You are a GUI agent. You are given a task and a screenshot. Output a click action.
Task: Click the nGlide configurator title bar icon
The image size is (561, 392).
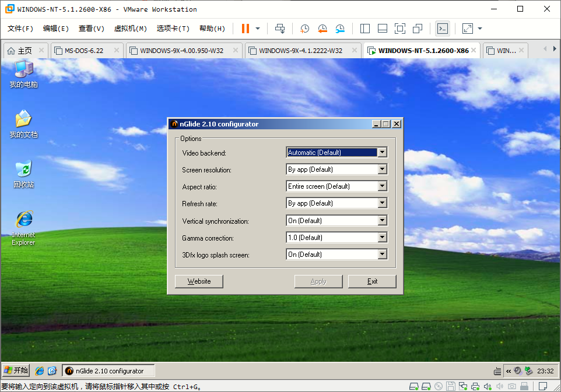point(174,124)
